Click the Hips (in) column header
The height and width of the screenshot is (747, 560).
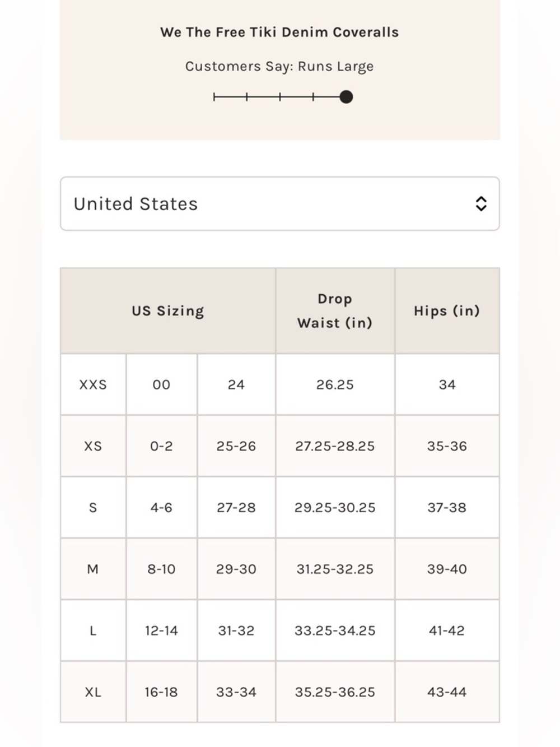point(447,310)
